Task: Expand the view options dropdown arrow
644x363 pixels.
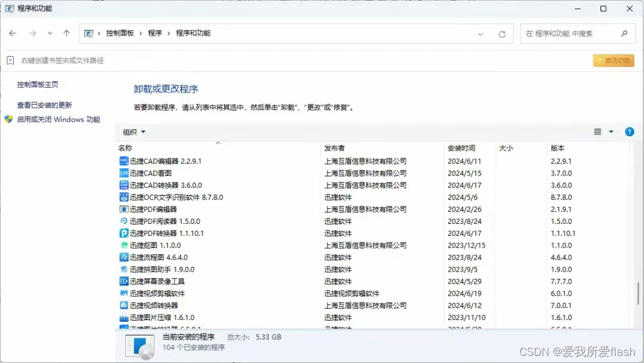Action: coord(611,132)
